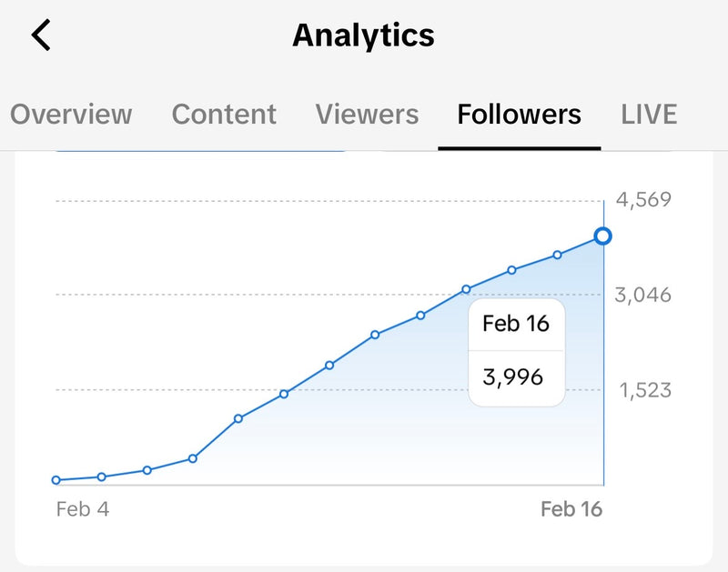
Task: Tap the 3,996 value in the tooltip
Action: tap(513, 376)
